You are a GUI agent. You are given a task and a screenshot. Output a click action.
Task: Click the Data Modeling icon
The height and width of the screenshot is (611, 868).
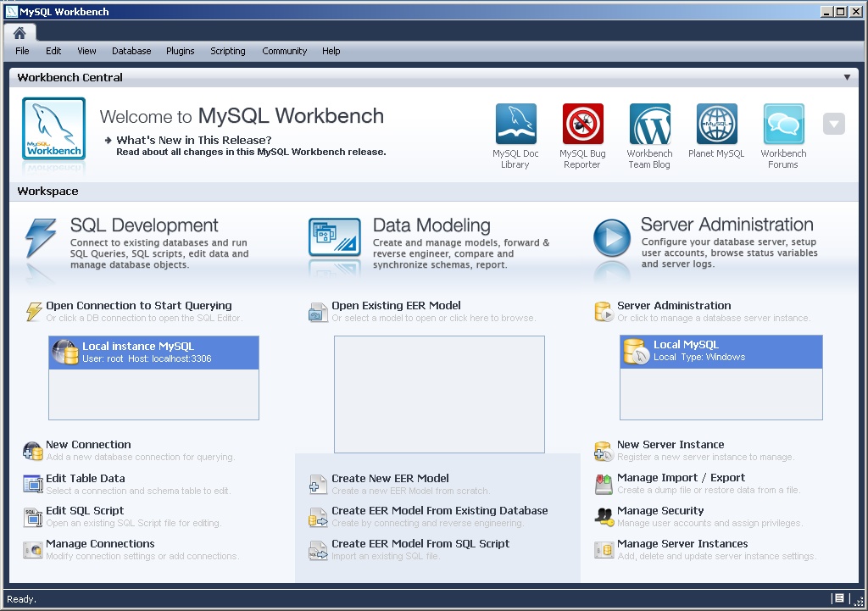point(334,236)
